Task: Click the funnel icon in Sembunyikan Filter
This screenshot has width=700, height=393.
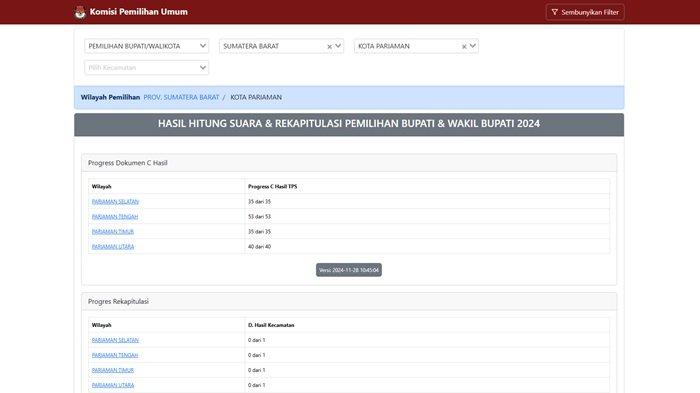Action: tap(554, 12)
